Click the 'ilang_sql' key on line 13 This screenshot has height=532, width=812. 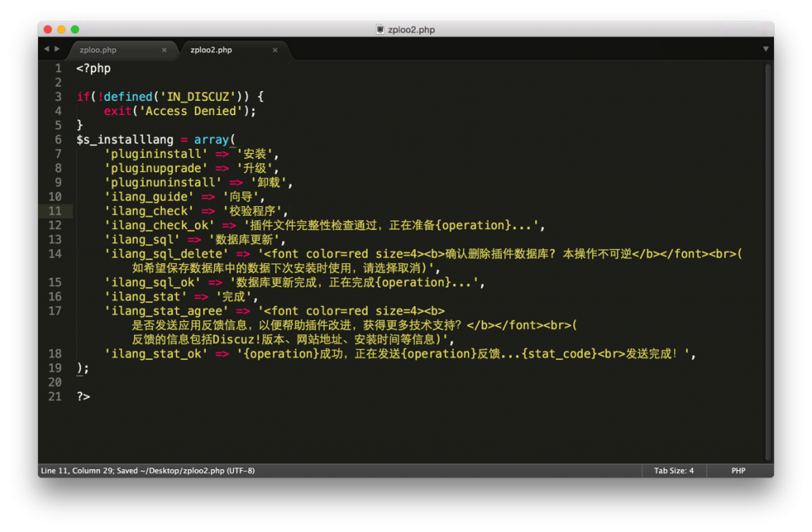142,239
